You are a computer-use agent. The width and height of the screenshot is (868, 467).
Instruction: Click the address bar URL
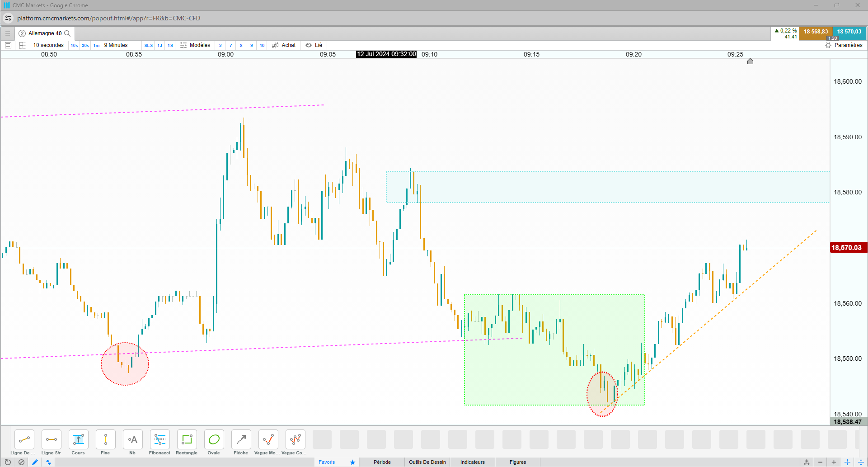pyautogui.click(x=108, y=18)
